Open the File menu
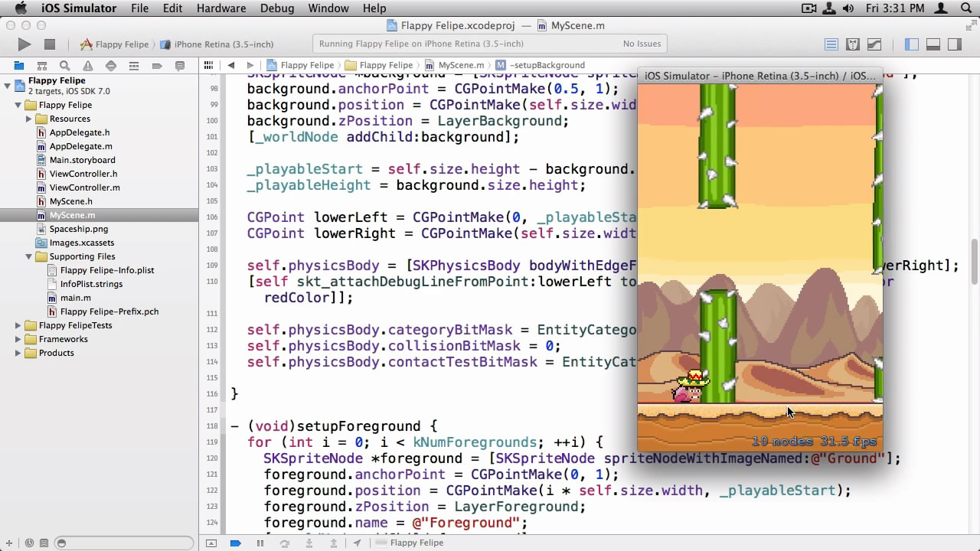Viewport: 980px width, 551px height. (139, 8)
